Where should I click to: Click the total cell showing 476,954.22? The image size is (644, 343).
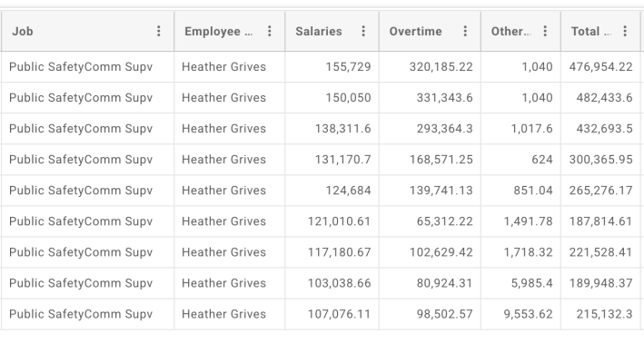[x=600, y=67]
